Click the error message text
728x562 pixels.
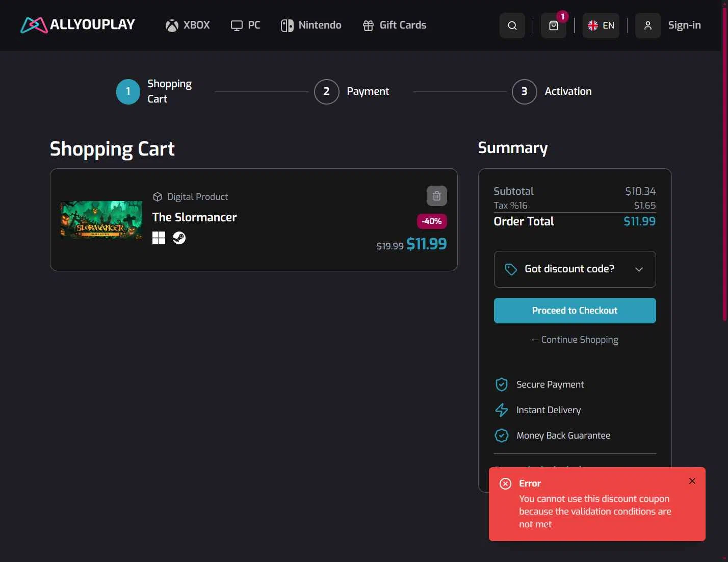click(x=595, y=512)
